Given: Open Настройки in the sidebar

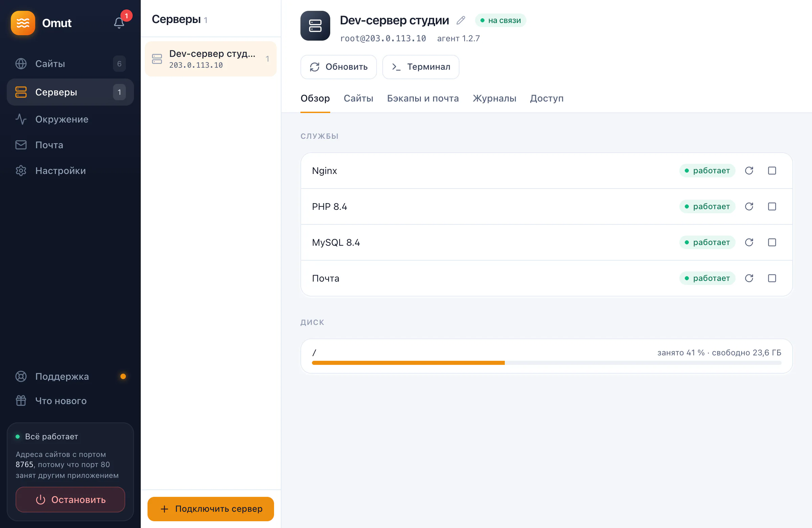Looking at the screenshot, I should [x=70, y=171].
